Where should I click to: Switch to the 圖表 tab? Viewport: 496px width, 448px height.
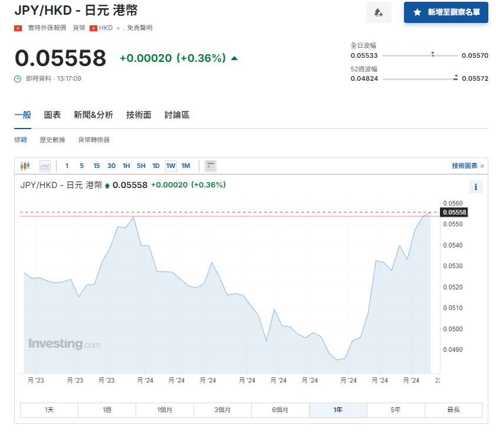tap(52, 115)
